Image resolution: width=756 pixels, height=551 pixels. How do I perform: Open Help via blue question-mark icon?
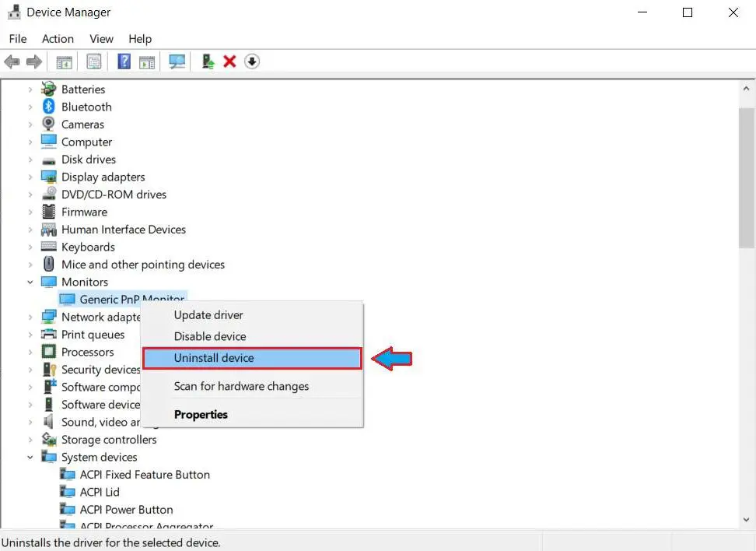[x=124, y=61]
